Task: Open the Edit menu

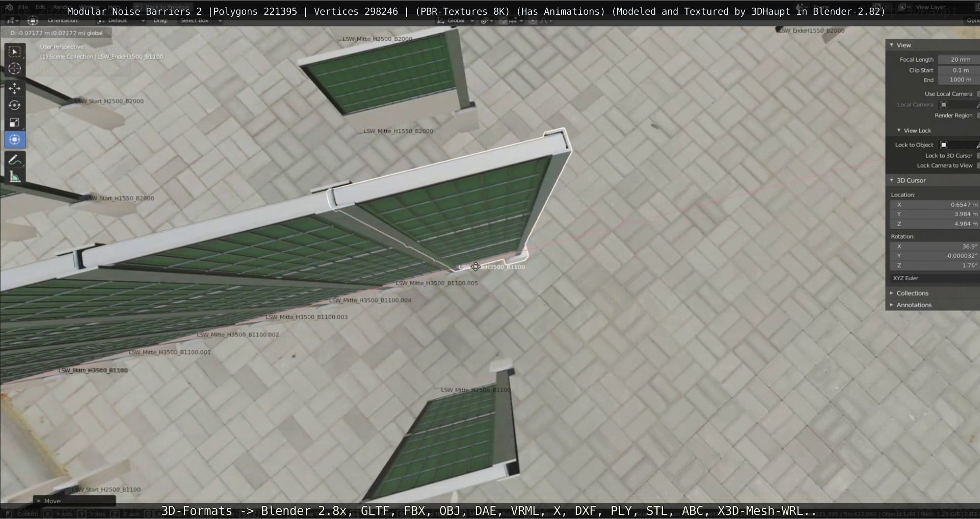Action: point(40,7)
